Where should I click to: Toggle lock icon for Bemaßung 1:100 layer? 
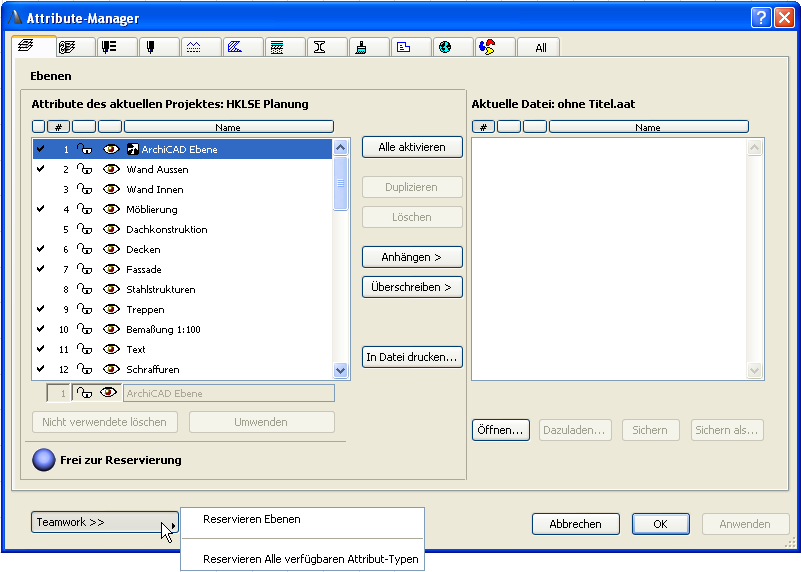[84, 329]
